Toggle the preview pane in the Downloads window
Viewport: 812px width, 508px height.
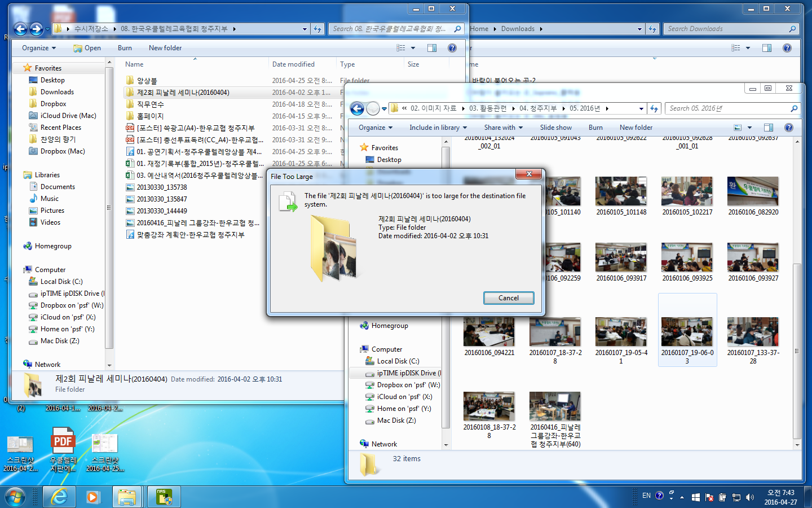click(767, 48)
